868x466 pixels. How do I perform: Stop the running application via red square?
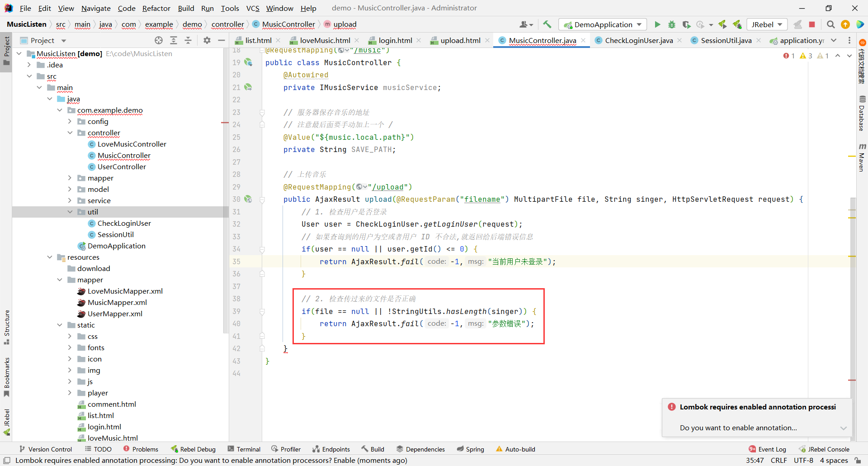(x=812, y=24)
